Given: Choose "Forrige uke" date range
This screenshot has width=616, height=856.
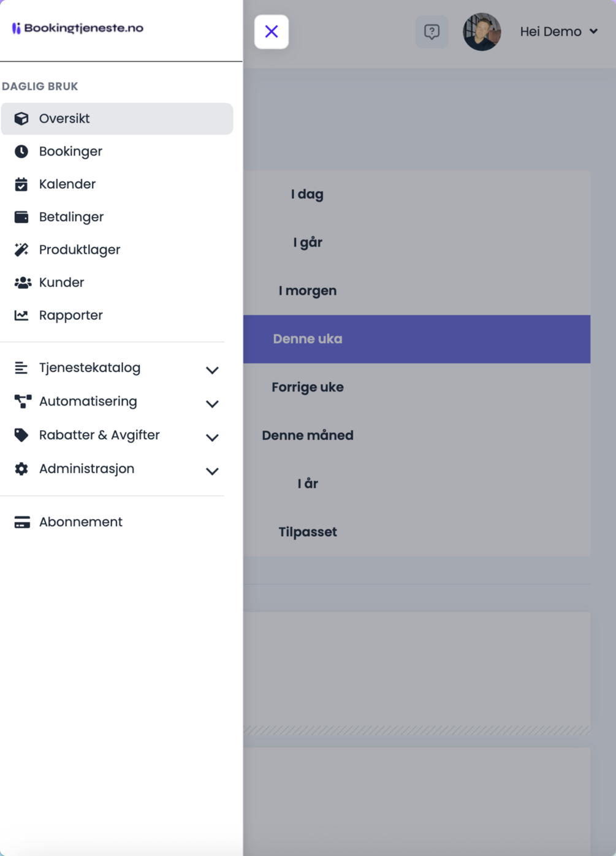Looking at the screenshot, I should (x=308, y=387).
